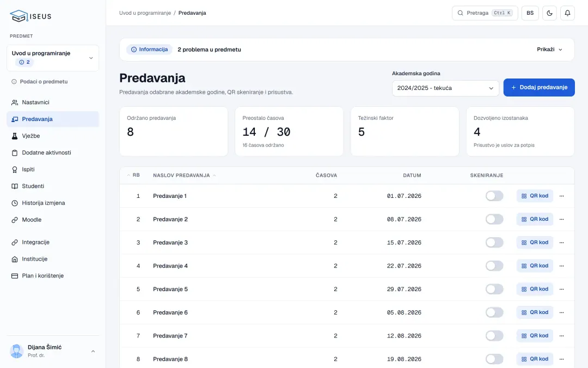Open more options for Predavanje 2

(x=561, y=219)
